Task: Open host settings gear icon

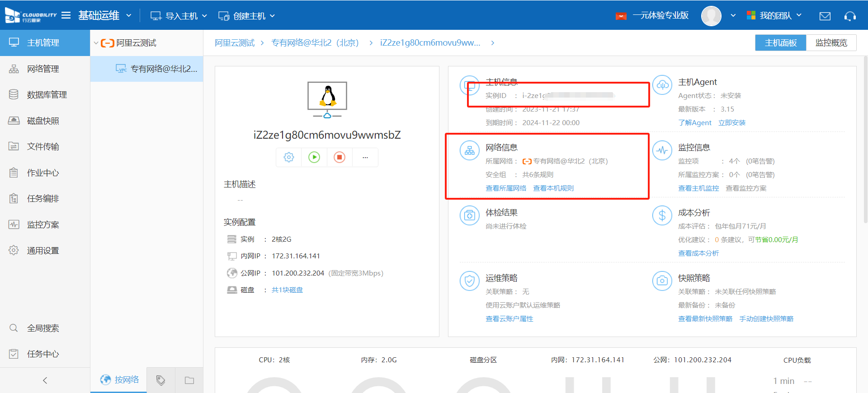Action: (x=289, y=157)
